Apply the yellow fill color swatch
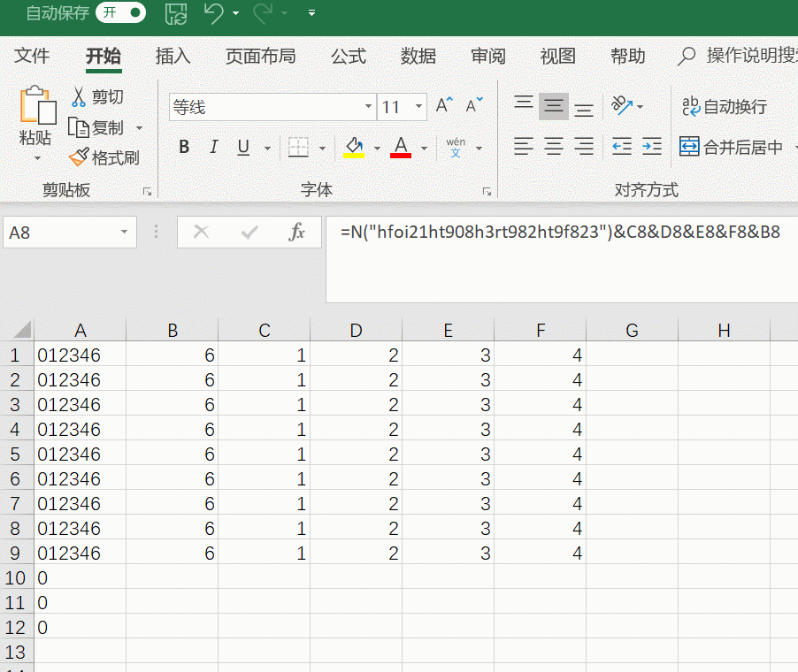Image resolution: width=798 pixels, height=672 pixels. point(354,148)
